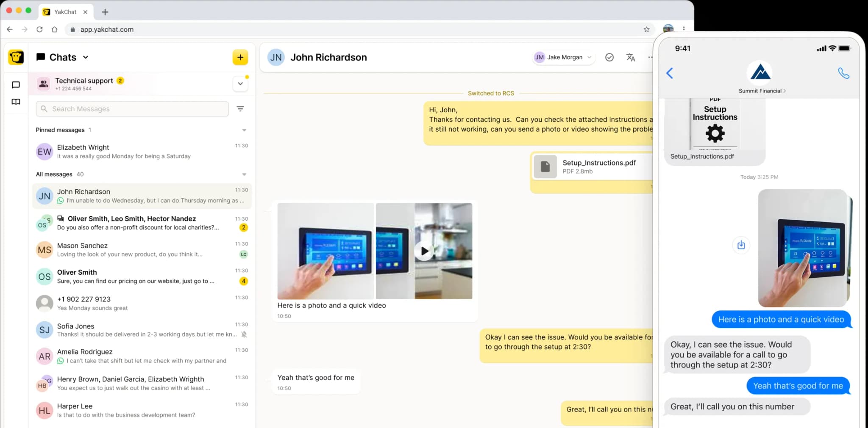Open the contacts book sidebar icon
Screen dimensions: 868x428
click(16, 102)
